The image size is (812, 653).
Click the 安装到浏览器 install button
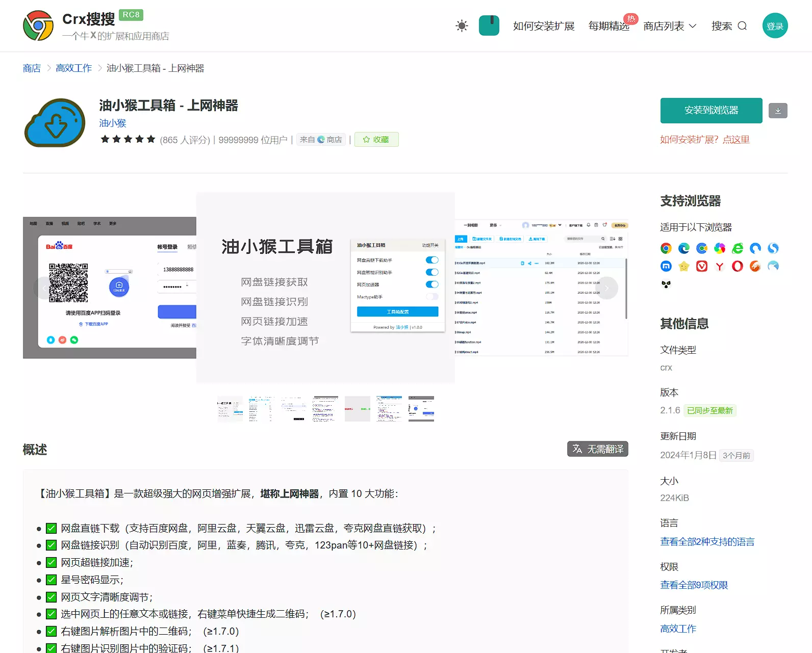coord(711,111)
